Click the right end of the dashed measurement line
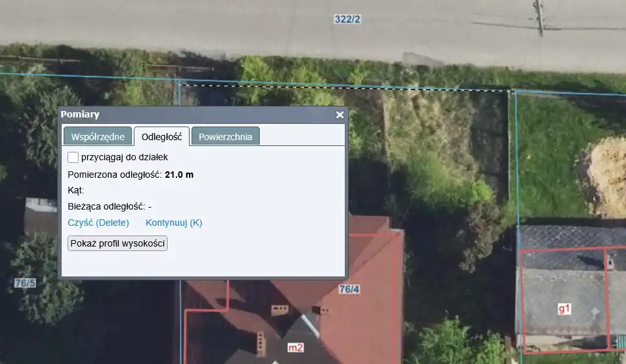Image resolution: width=626 pixels, height=364 pixels. (510, 91)
